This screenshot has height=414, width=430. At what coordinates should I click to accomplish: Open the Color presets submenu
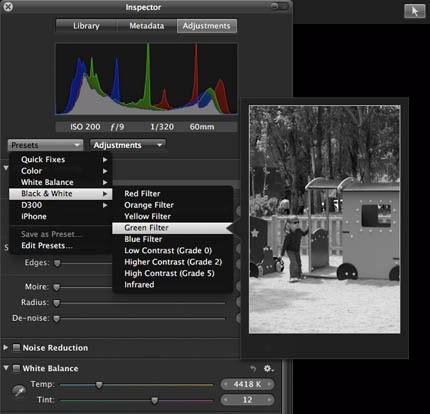pos(61,171)
